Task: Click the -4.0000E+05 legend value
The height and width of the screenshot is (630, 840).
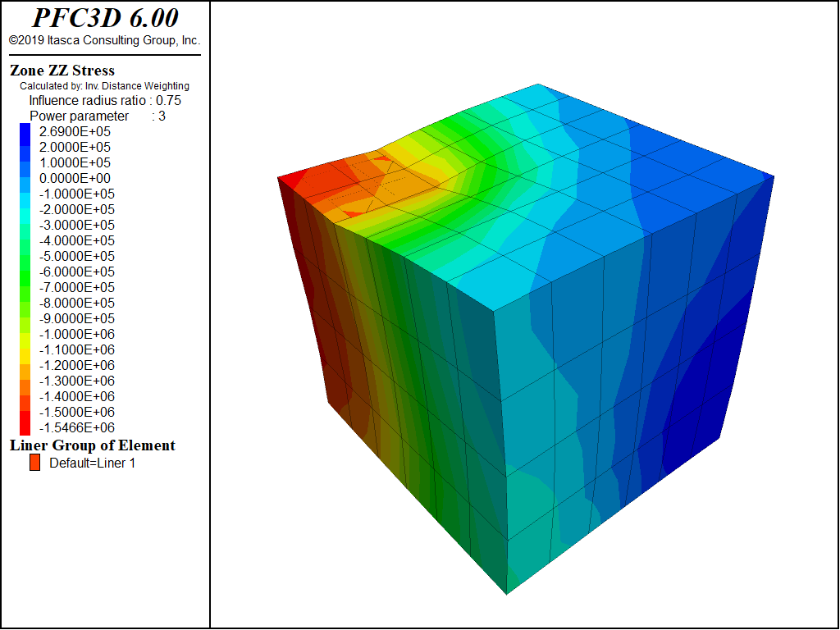Action: pos(76,240)
